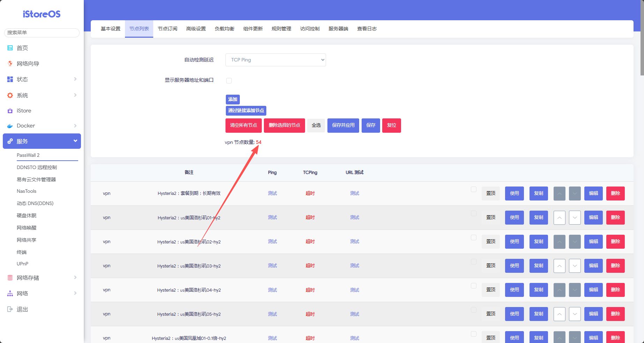This screenshot has width=644, height=343.
Task: Select checkbox for us美国洛杉矶04-hy2 row
Action: pyautogui.click(x=474, y=286)
